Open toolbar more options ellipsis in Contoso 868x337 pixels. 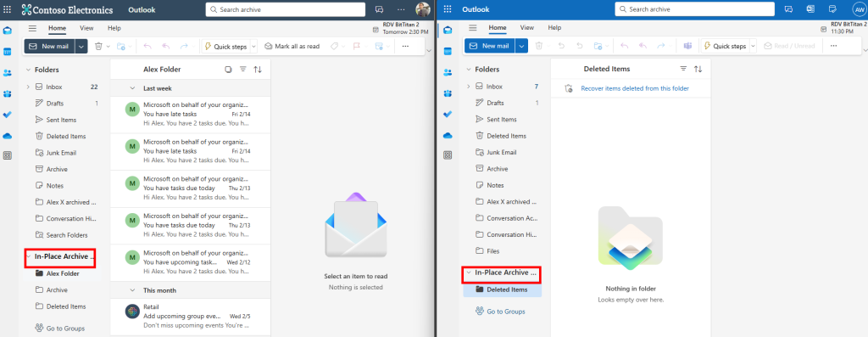tap(405, 47)
